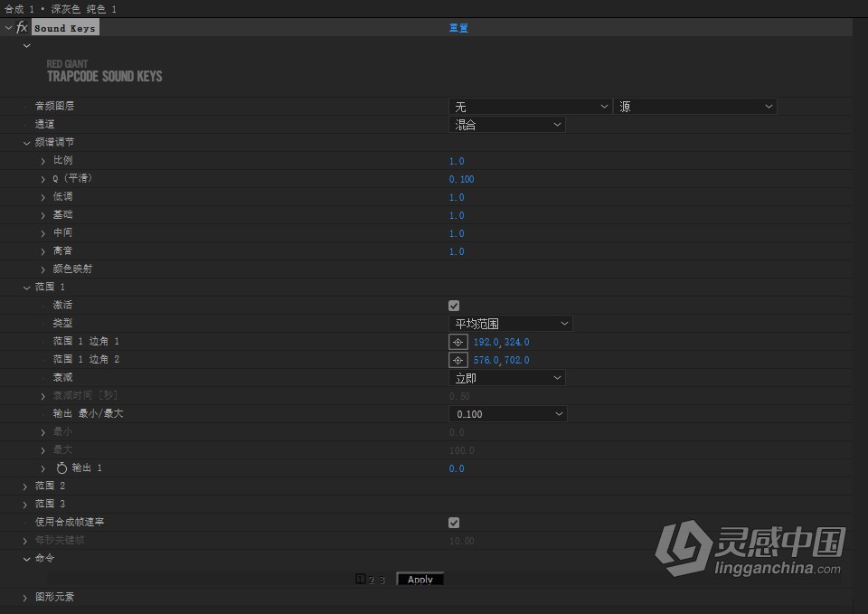The height and width of the screenshot is (614, 868).
Task: Click the 合成 1 • 深灰色 纯色 1 title
Action: 61,9
